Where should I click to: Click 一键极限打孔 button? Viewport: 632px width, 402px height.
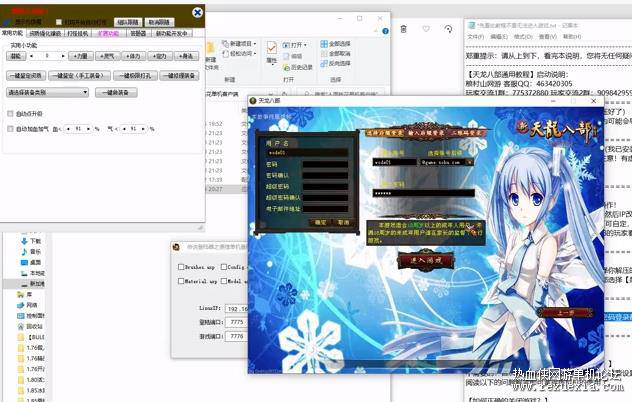pos(135,76)
